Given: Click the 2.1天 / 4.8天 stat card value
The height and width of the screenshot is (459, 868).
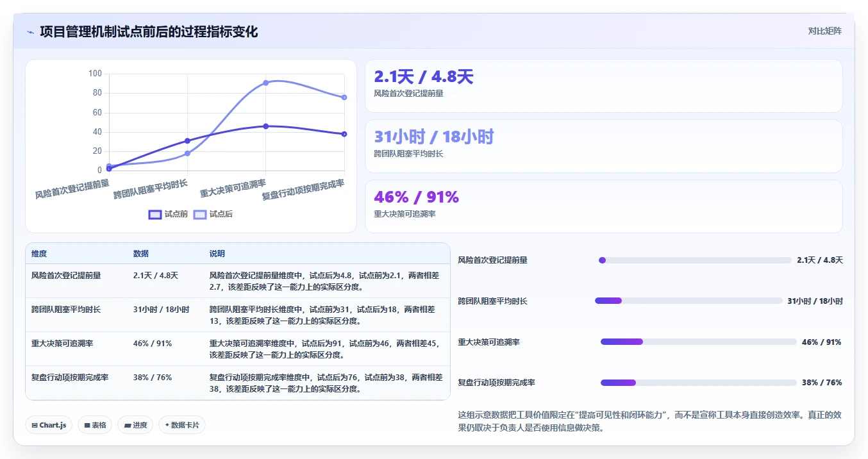Looking at the screenshot, I should tap(424, 77).
